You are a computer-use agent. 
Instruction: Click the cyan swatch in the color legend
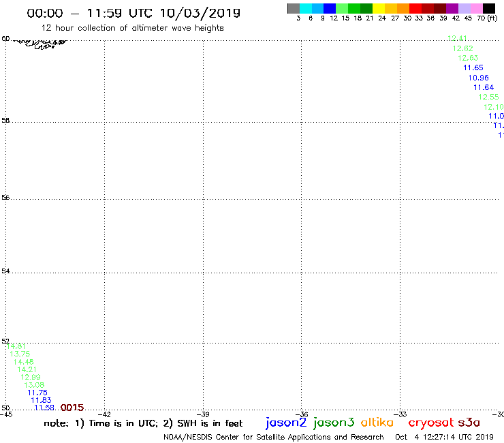[306, 8]
